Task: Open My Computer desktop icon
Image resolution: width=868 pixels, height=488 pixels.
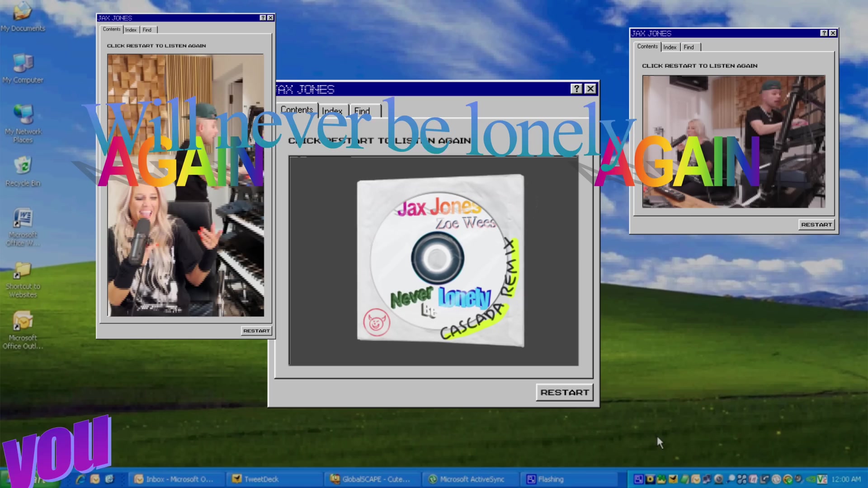Action: (23, 69)
